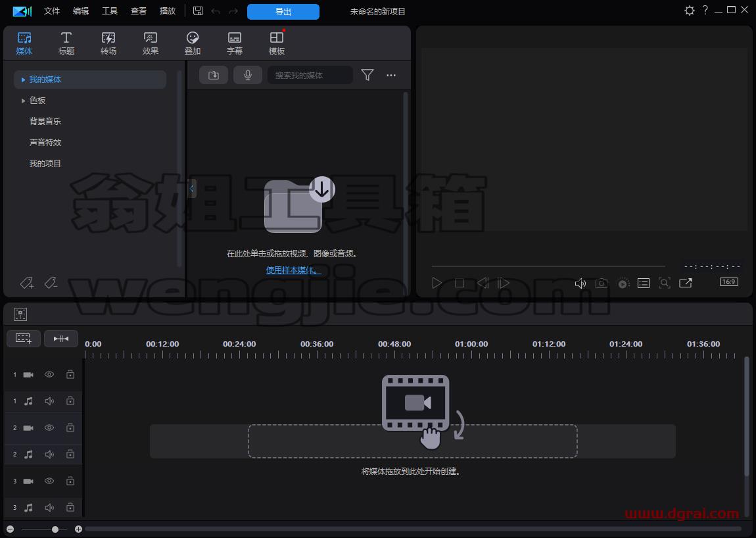Select 声音特效 in the library list
Viewport: 756px width, 538px height.
[45, 142]
